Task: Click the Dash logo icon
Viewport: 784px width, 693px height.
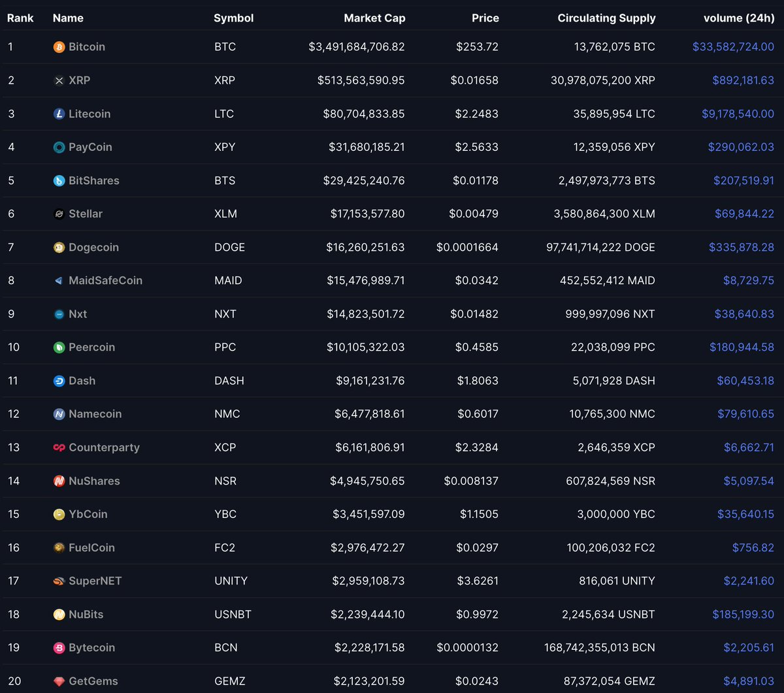Action: point(59,380)
